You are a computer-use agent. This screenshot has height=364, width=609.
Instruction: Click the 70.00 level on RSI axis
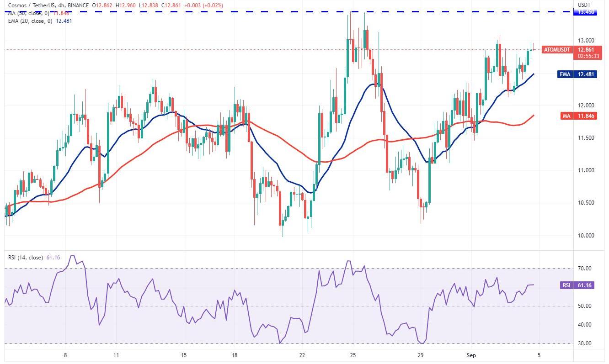click(587, 269)
